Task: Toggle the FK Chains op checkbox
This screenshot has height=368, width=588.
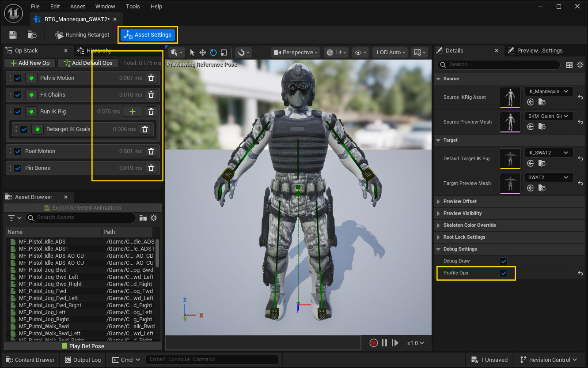Action: coord(18,95)
